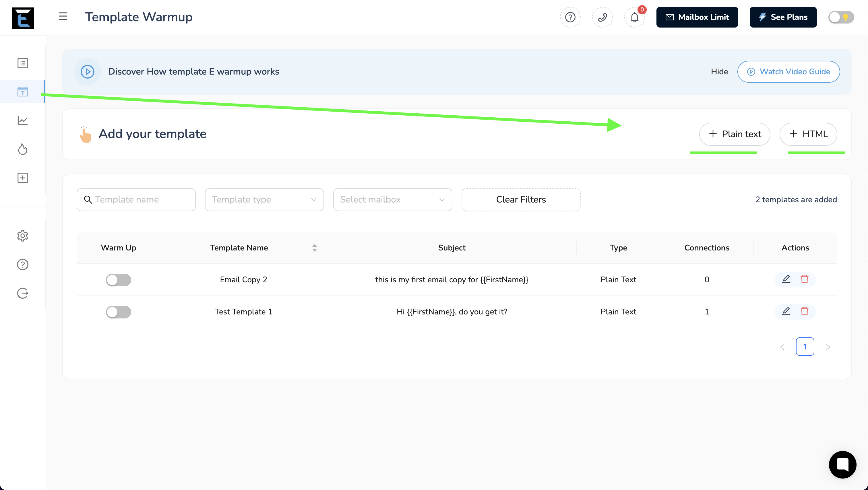Image resolution: width=868 pixels, height=490 pixels.
Task: Enable warm up for Test Template 1
Action: click(x=118, y=312)
